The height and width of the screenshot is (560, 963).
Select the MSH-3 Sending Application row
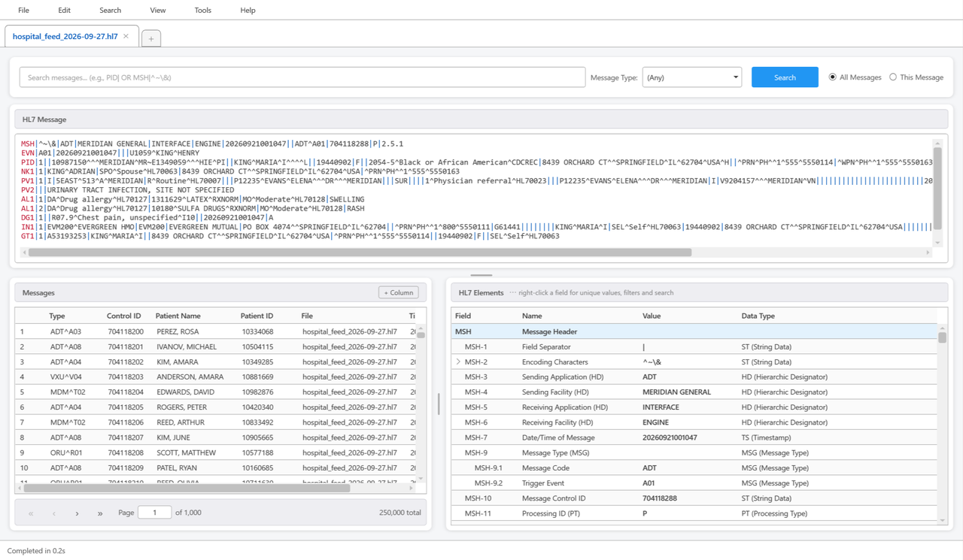pyautogui.click(x=694, y=377)
